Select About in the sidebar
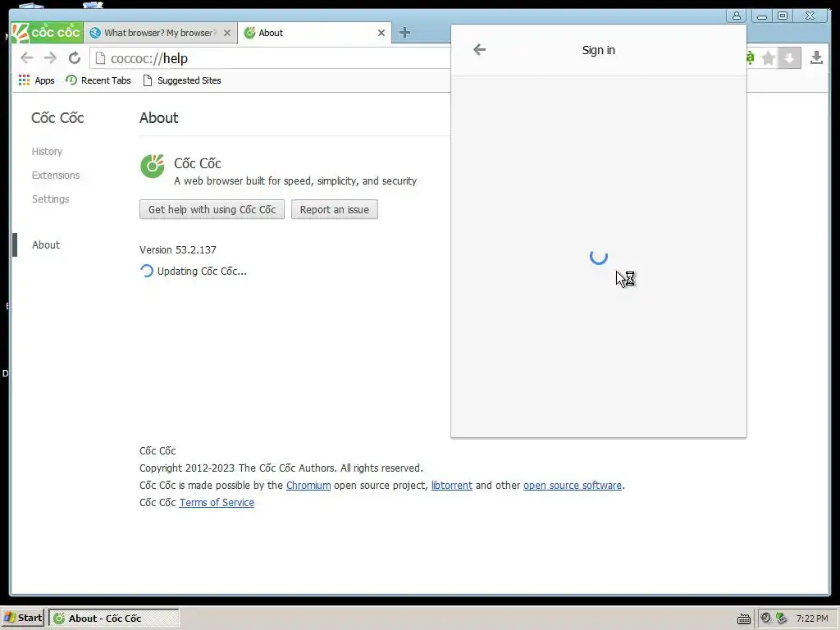The height and width of the screenshot is (630, 840). [x=46, y=244]
